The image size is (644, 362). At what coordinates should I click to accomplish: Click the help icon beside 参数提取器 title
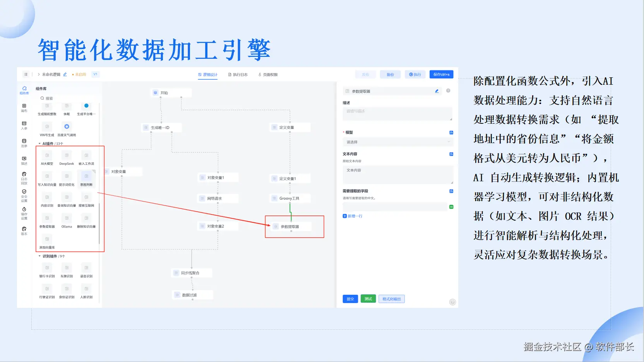click(x=448, y=91)
